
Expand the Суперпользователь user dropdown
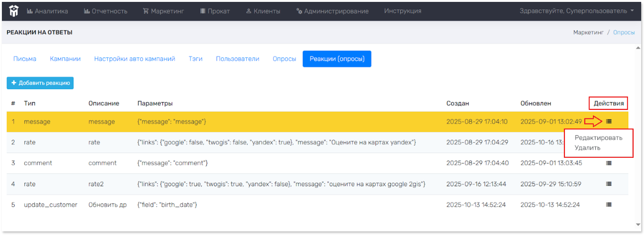point(576,11)
